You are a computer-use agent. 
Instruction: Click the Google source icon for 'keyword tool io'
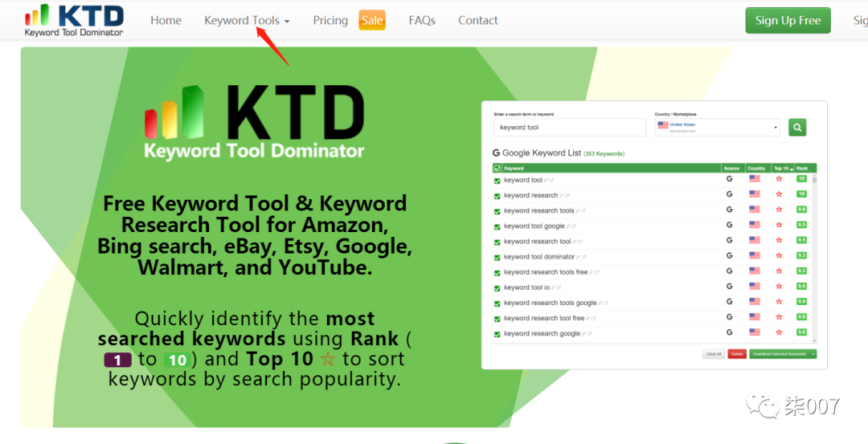(729, 287)
